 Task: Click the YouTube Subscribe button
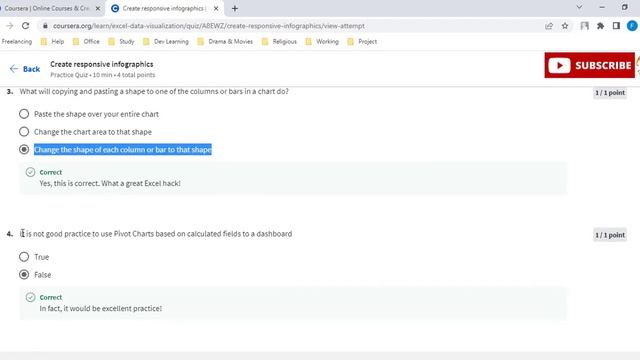click(589, 65)
